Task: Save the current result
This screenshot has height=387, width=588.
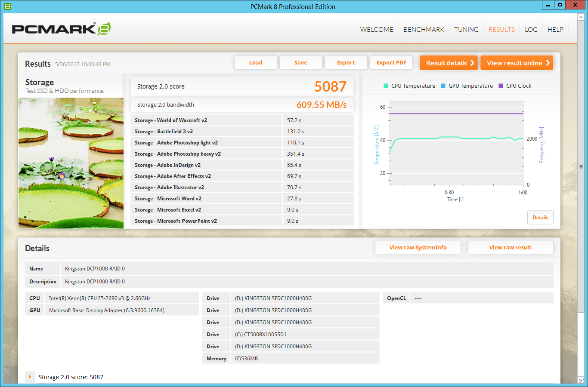Action: click(x=300, y=63)
